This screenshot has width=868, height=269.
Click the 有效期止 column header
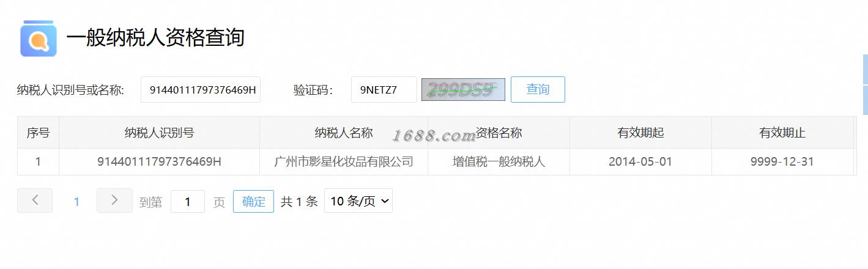coord(782,133)
